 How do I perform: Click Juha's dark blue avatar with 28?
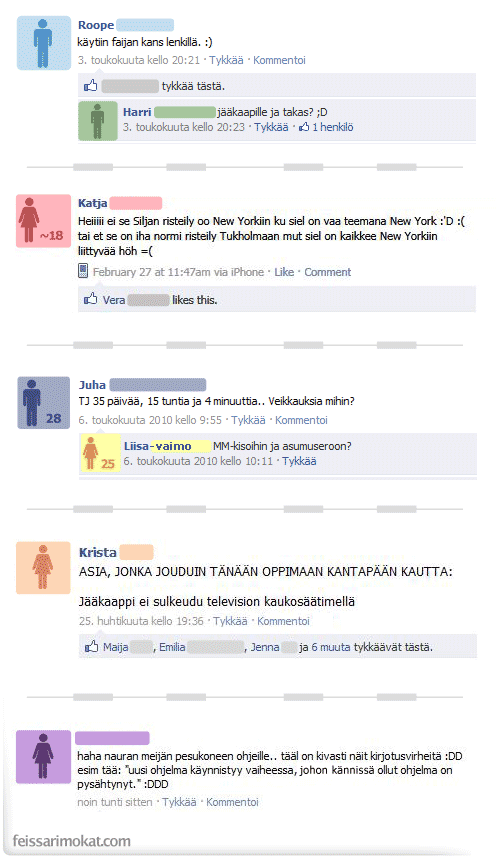click(43, 402)
